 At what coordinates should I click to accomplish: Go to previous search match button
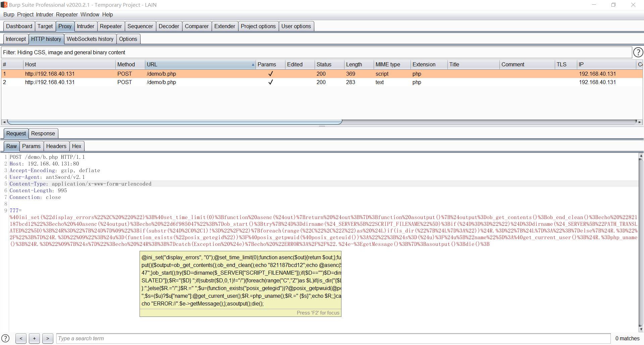pos(21,338)
